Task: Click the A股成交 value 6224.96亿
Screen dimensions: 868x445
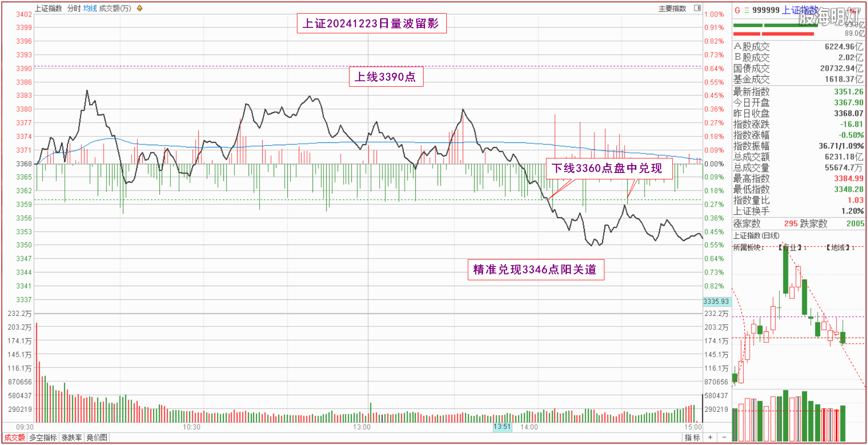Action: tap(844, 47)
